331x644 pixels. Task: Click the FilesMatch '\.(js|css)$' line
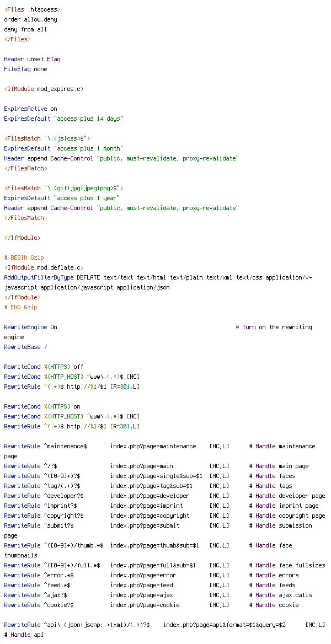(x=47, y=138)
